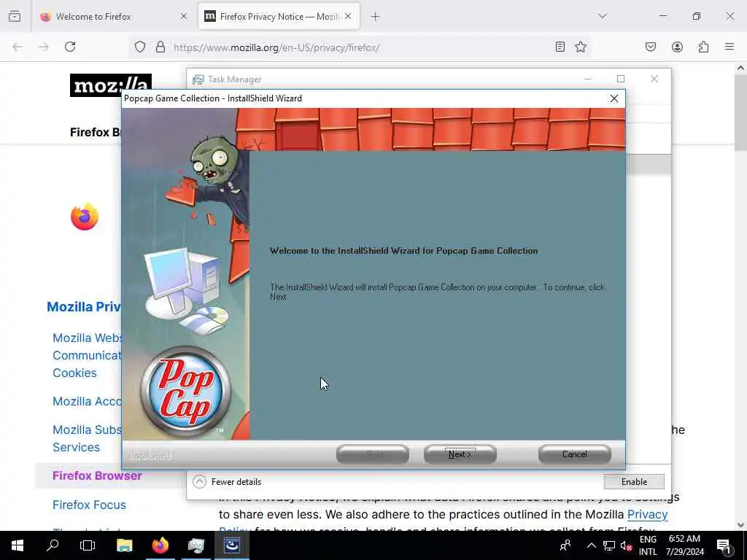This screenshot has height=560, width=747.
Task: Close the Task Manager window
Action: (654, 79)
